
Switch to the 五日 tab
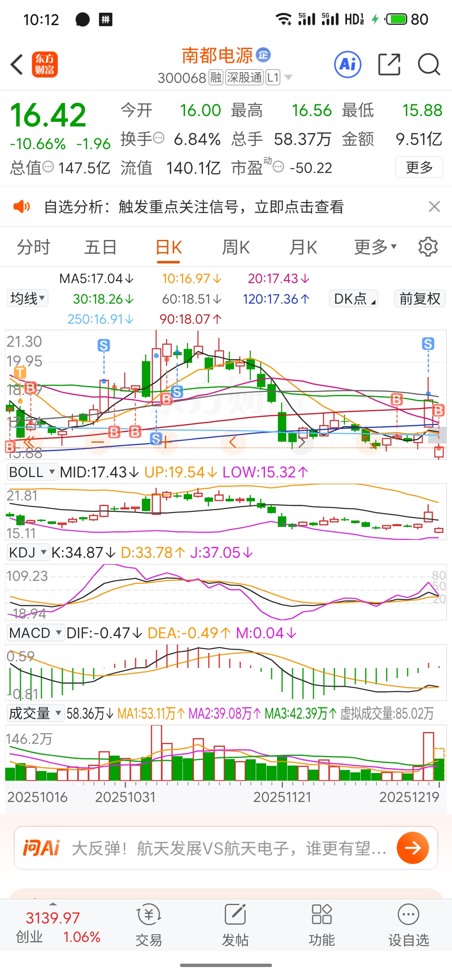pos(100,247)
